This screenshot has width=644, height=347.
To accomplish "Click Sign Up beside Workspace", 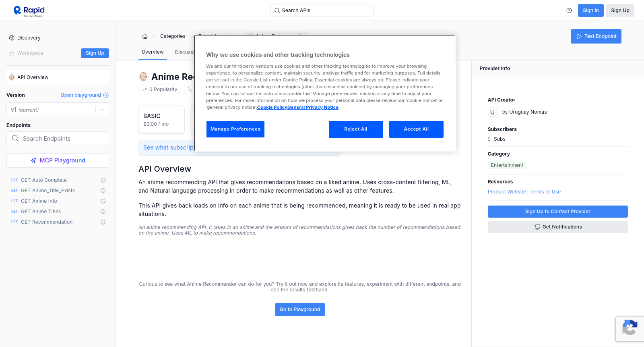I will [x=95, y=53].
